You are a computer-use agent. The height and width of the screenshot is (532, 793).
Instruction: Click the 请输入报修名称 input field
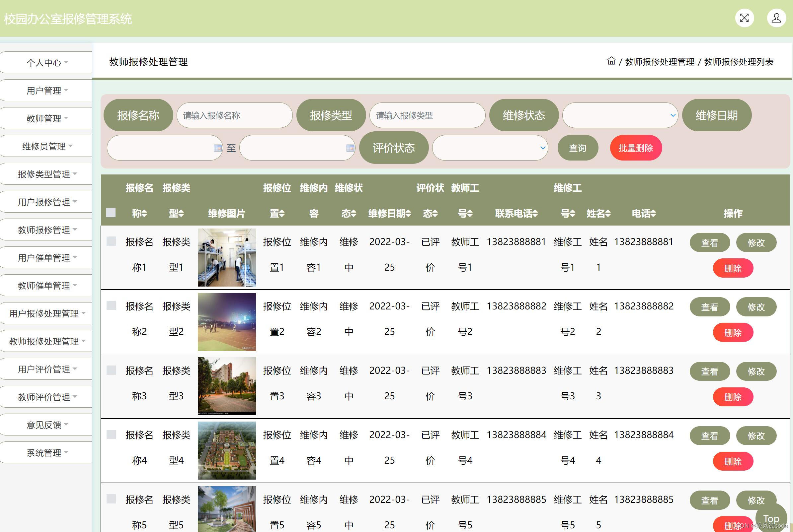pos(234,115)
